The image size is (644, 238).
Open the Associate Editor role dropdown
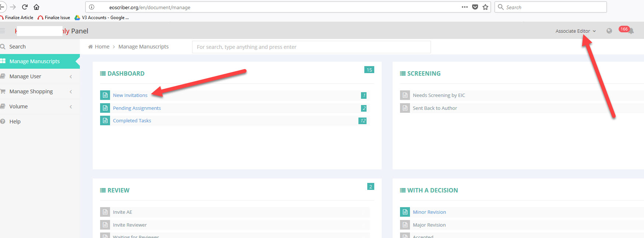coord(576,31)
